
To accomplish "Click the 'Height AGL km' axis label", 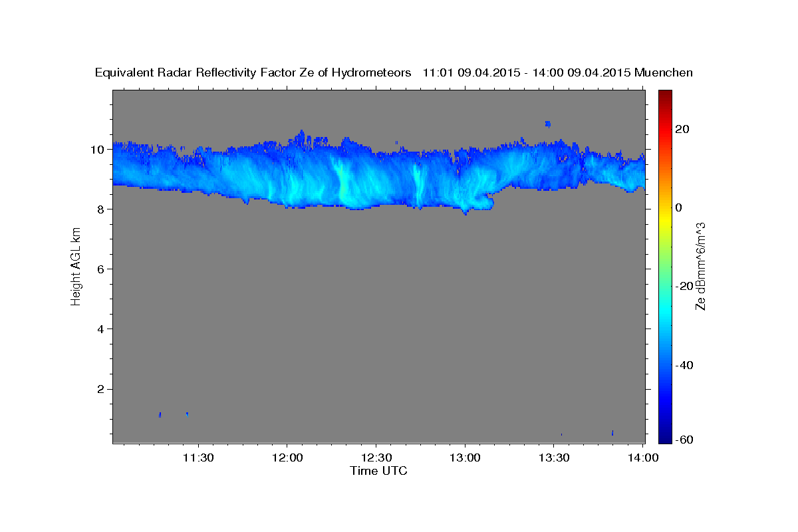I will point(76,265).
